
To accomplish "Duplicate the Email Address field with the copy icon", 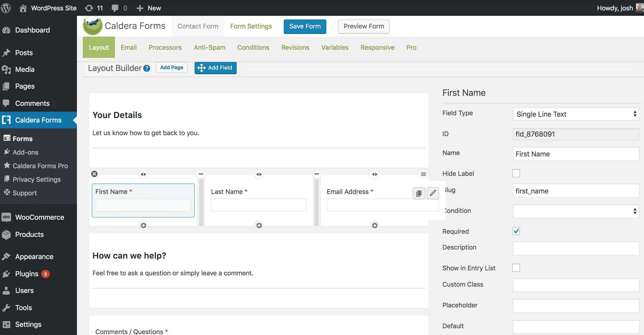I will coord(419,193).
